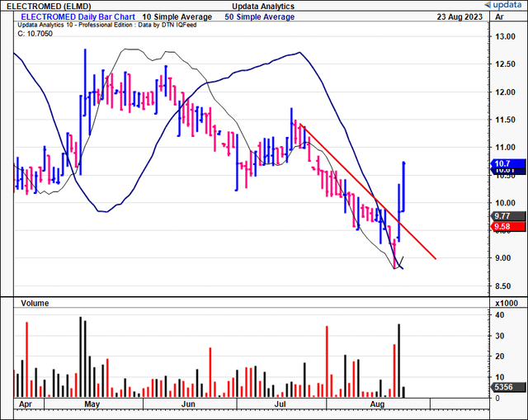The width and height of the screenshot is (528, 420).
Task: Click the 13.00 price axis label
Action: [x=505, y=36]
